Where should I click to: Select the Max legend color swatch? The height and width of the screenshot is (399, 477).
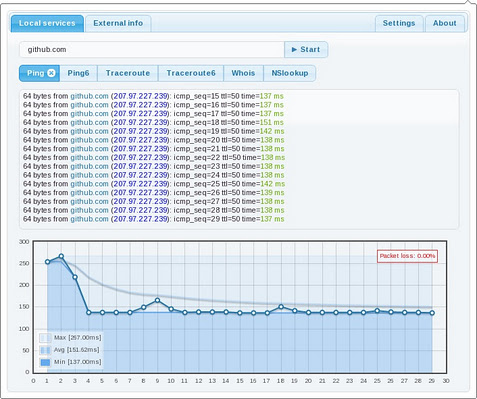(x=45, y=338)
